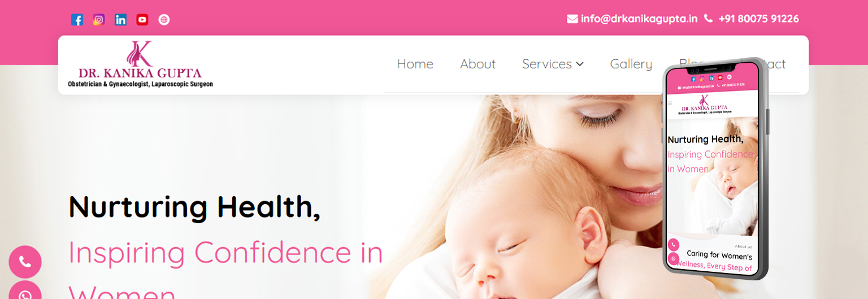Click the smartphone mockup preview image
The height and width of the screenshot is (299, 868).
click(x=715, y=168)
